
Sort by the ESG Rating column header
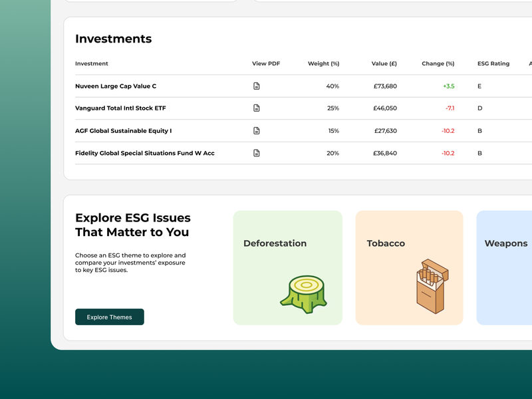coord(493,63)
